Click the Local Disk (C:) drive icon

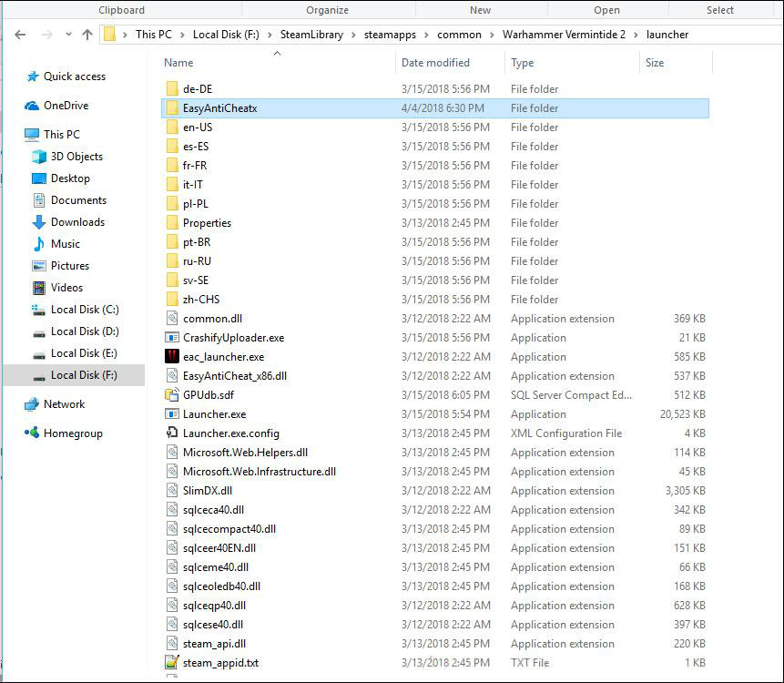pos(39,310)
